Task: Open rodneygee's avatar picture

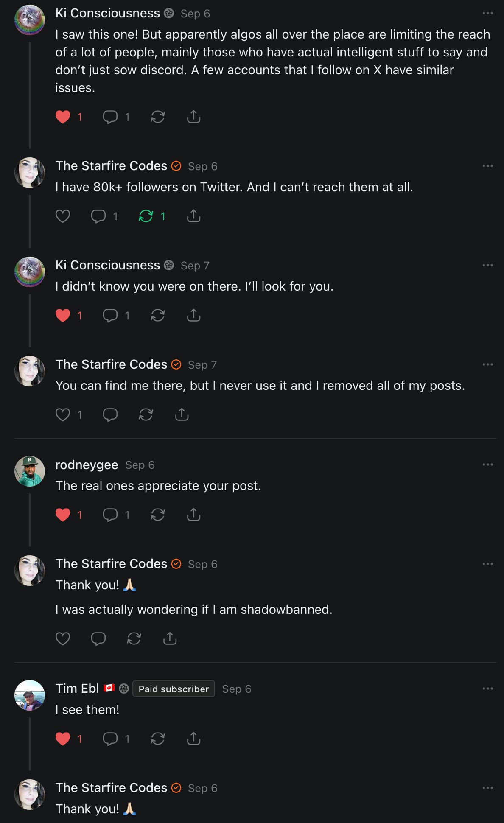Action: pyautogui.click(x=30, y=471)
